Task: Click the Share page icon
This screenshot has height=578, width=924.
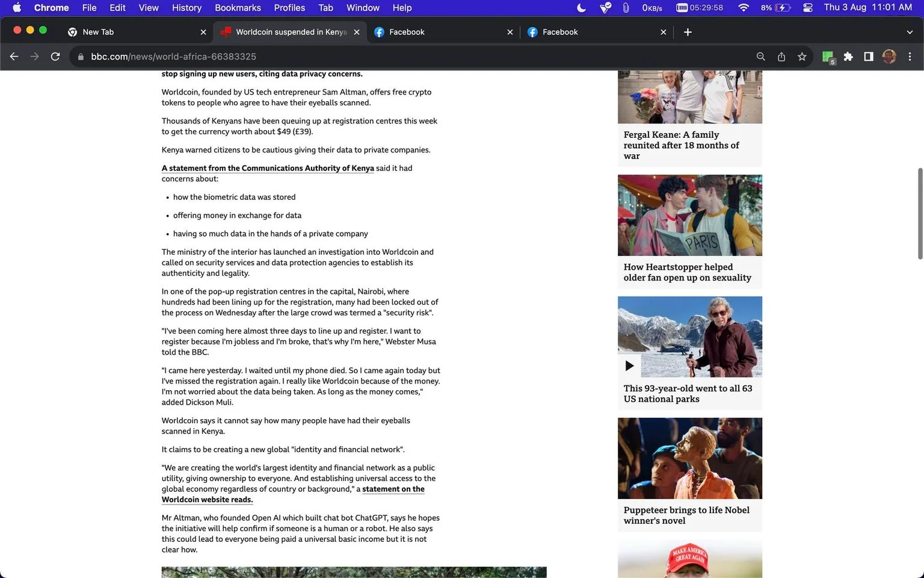Action: pyautogui.click(x=781, y=57)
